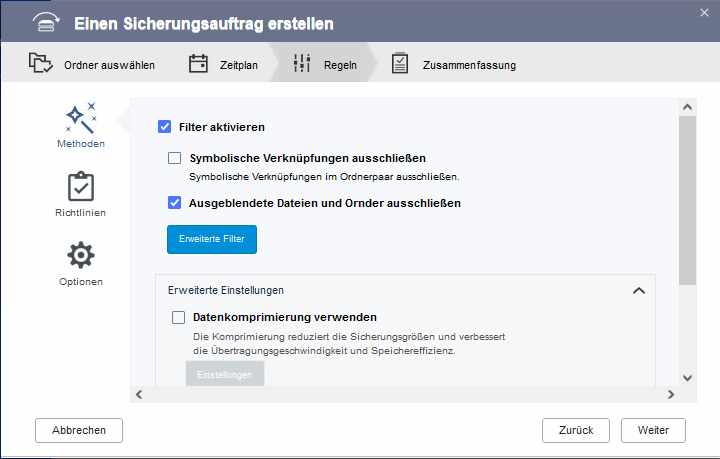Go to Zusammenfassung step

[x=469, y=65]
